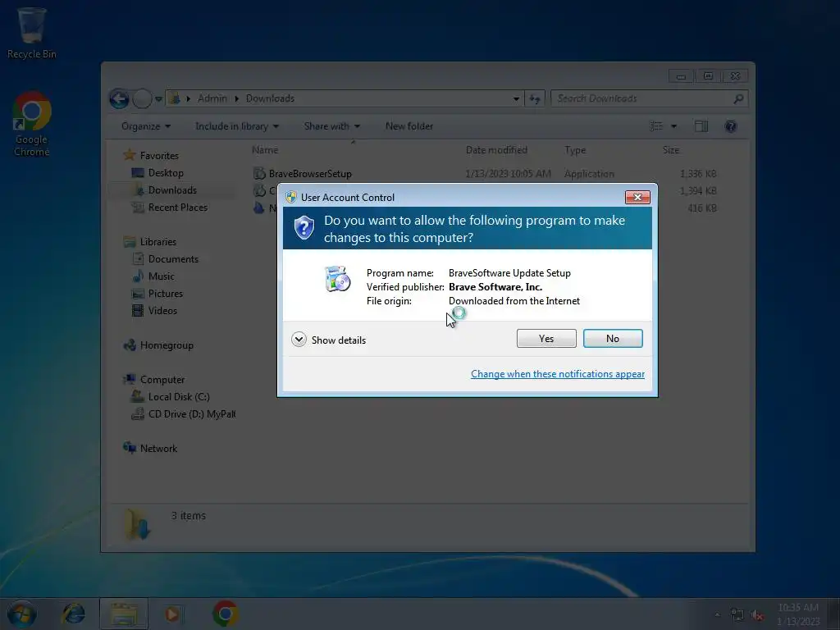Open the Organize menu

146,126
